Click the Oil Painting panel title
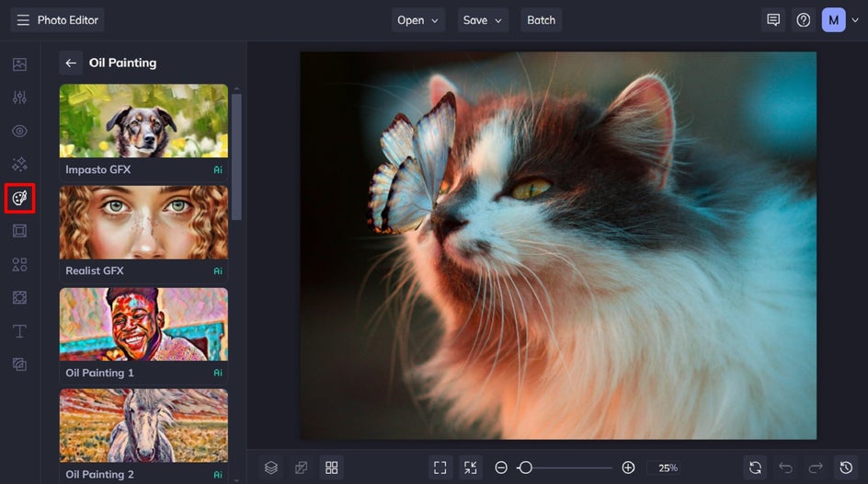This screenshot has width=868, height=484. click(x=123, y=63)
